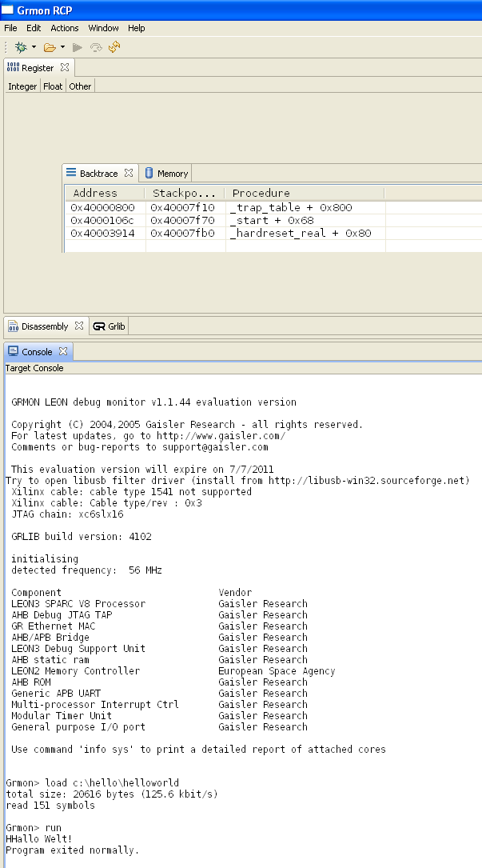
Task: Click the 'European Space Agency' vendor text
Action: pos(277,671)
